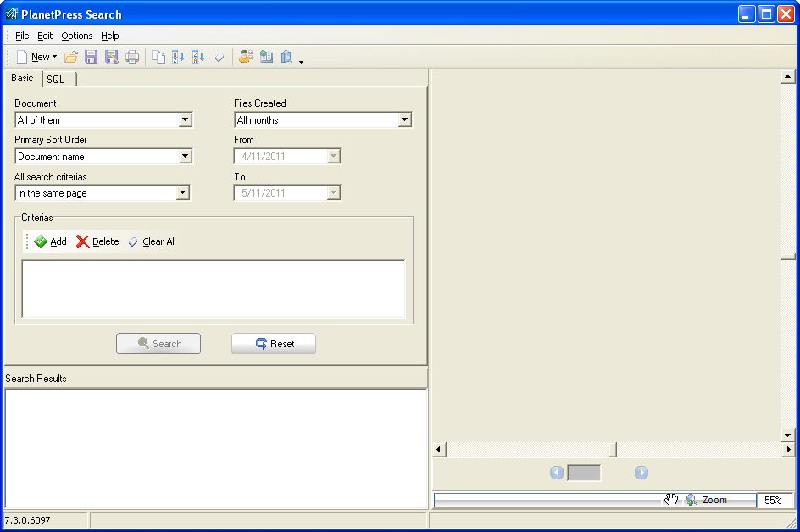Click inside the Criterias list box
Image resolution: width=800 pixels, height=532 pixels.
pyautogui.click(x=214, y=289)
